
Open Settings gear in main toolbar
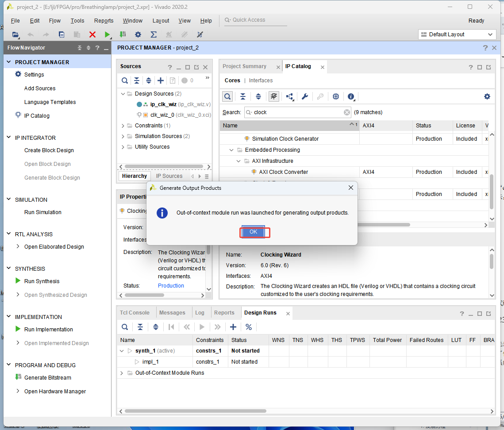(x=138, y=35)
